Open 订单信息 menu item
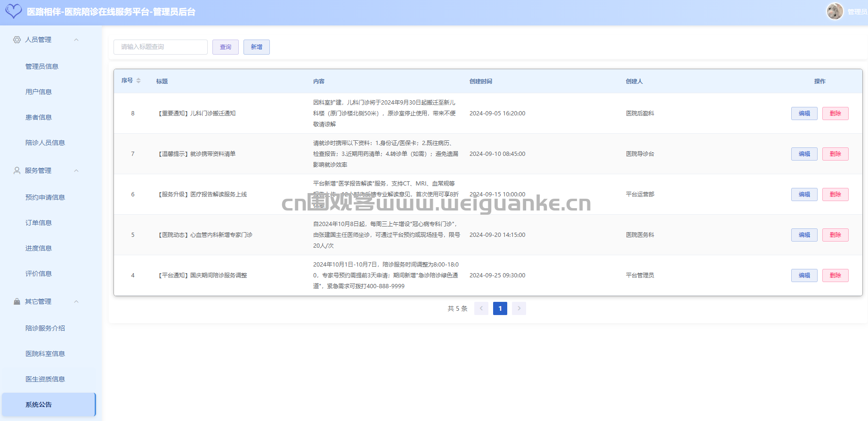868x421 pixels. point(39,223)
